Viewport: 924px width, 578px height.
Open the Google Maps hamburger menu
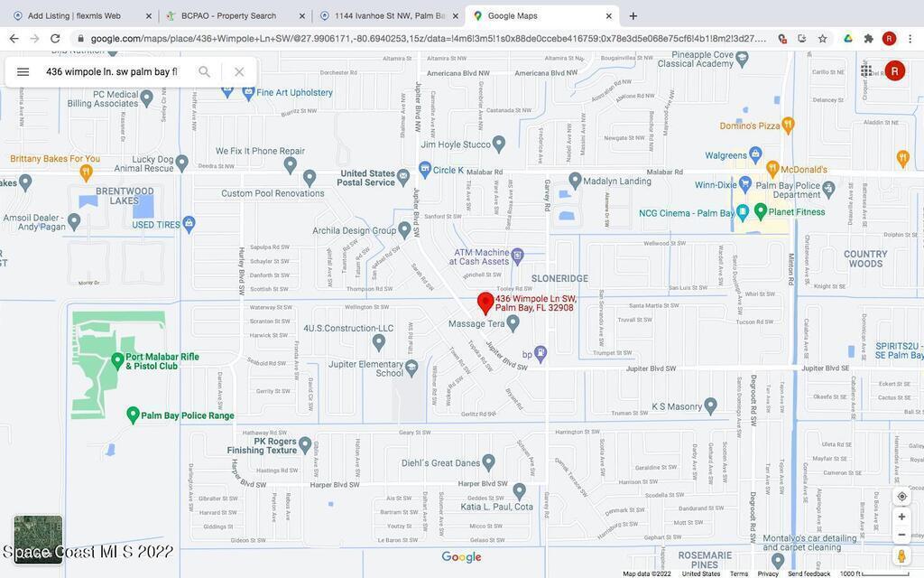(23, 72)
